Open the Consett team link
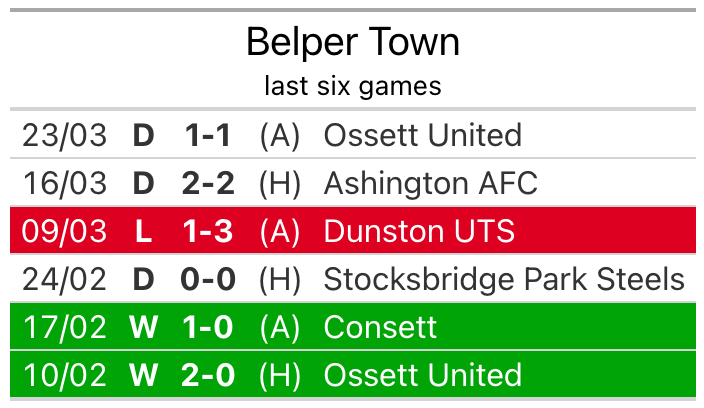This screenshot has height=408, width=704. (x=380, y=327)
